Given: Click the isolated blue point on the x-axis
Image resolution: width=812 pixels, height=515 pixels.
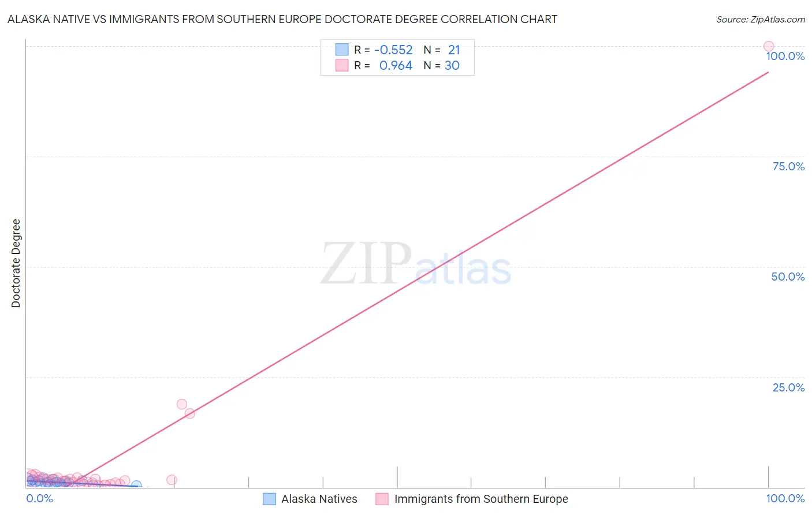Looking at the screenshot, I should click(x=136, y=486).
